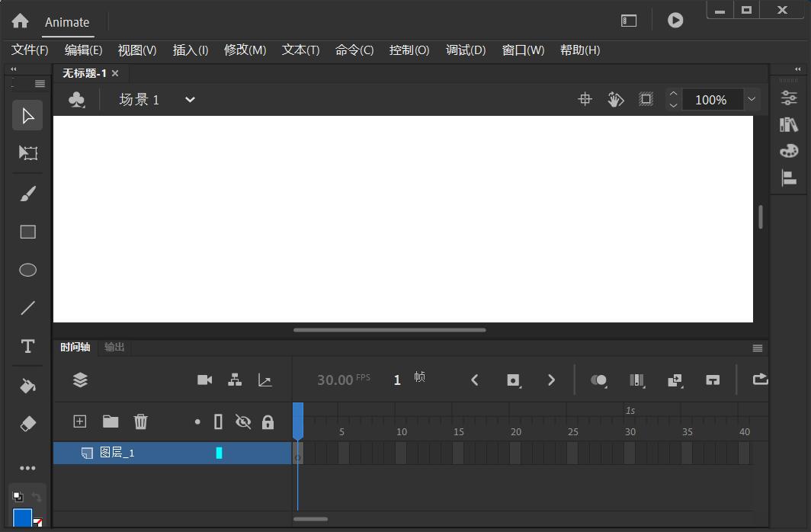Choose the Paint Bucket tool

coord(27,385)
